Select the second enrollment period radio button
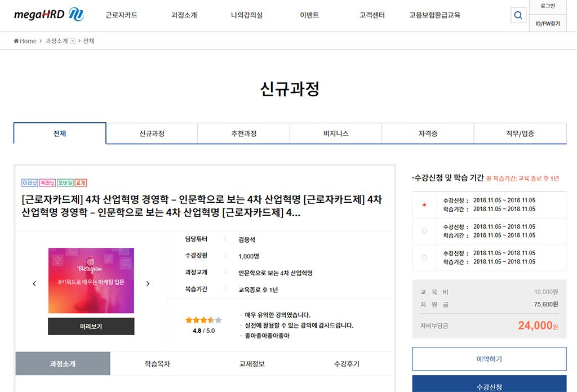The image size is (577, 392). 424,231
